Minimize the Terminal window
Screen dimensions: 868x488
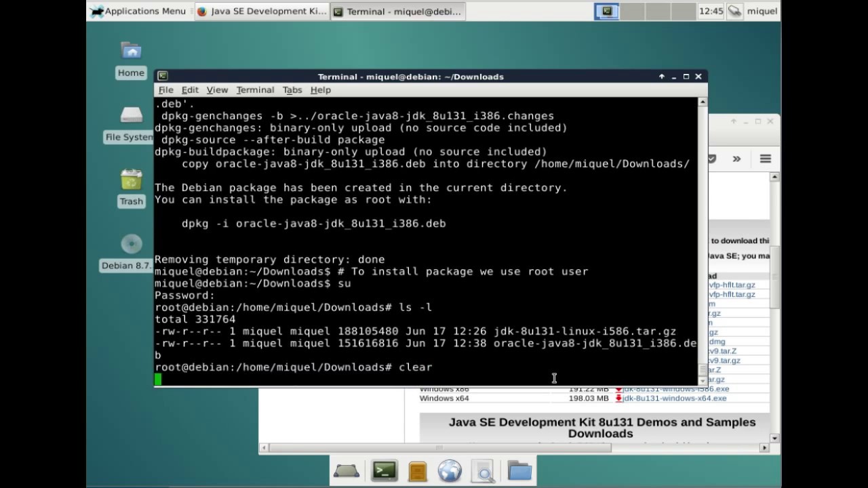tap(674, 77)
